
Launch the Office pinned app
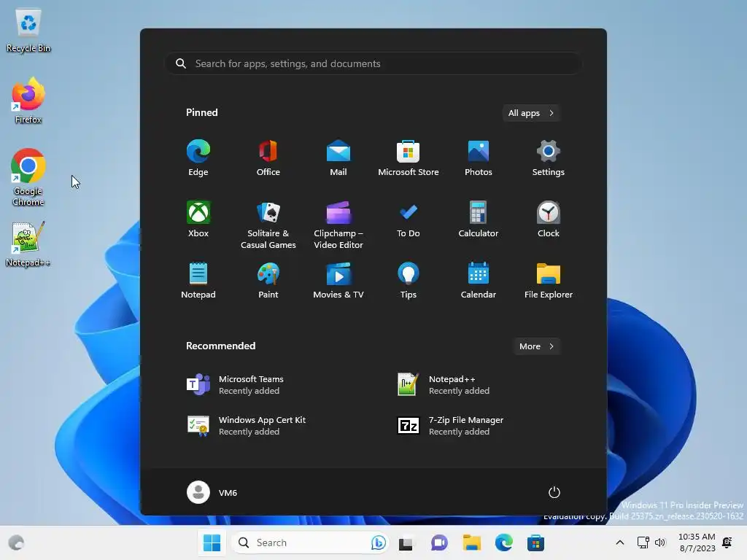pos(268,158)
